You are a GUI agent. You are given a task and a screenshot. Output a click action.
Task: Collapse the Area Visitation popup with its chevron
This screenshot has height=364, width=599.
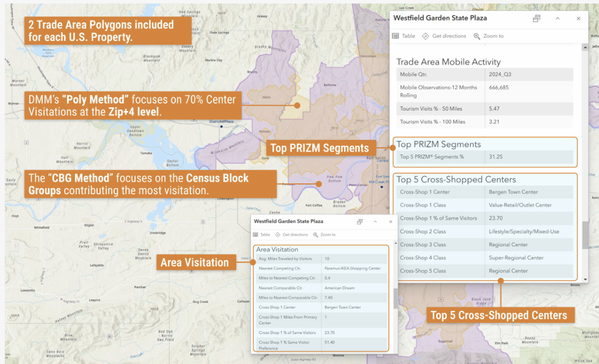coord(376,221)
